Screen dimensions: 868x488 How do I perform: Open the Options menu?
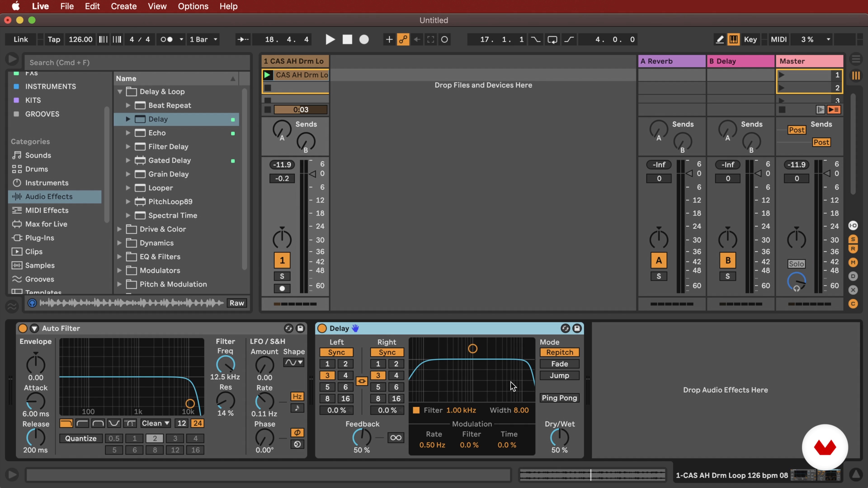coord(193,6)
